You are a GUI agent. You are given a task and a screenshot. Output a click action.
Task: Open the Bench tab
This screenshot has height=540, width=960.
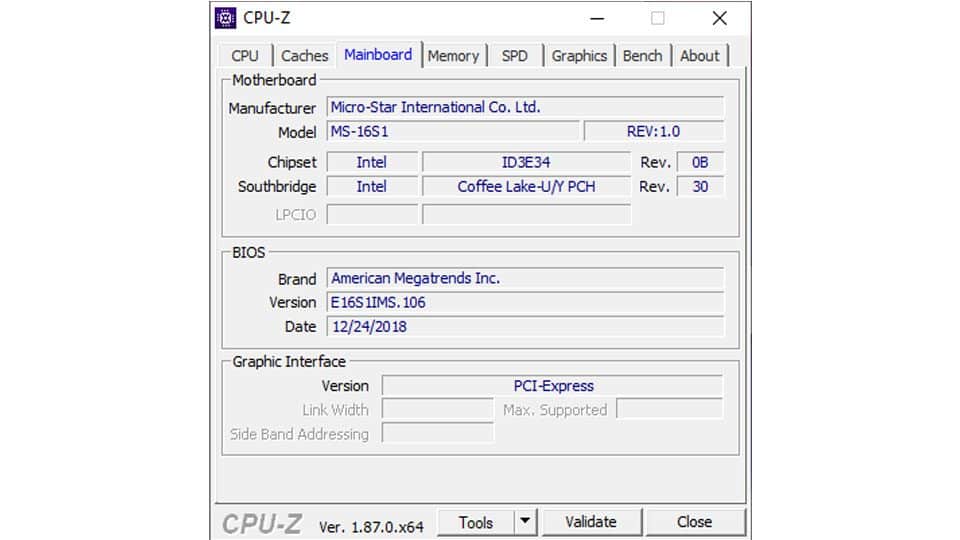[642, 56]
